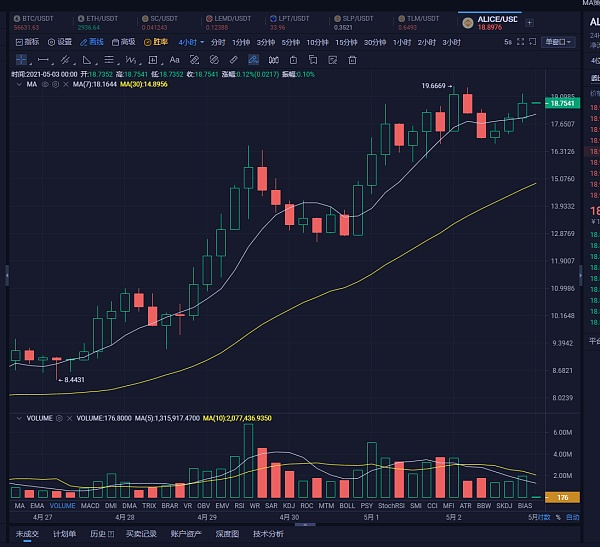Open the 未成交 open orders tab

click(27, 534)
